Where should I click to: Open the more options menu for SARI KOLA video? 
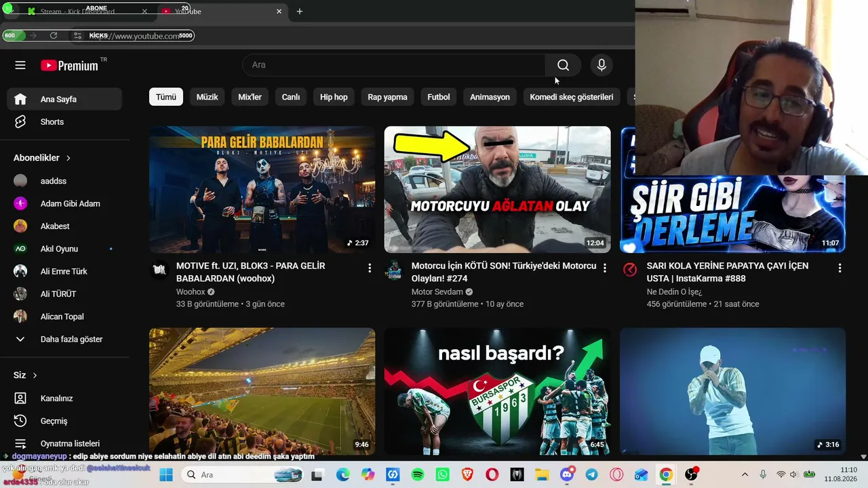coord(840,268)
